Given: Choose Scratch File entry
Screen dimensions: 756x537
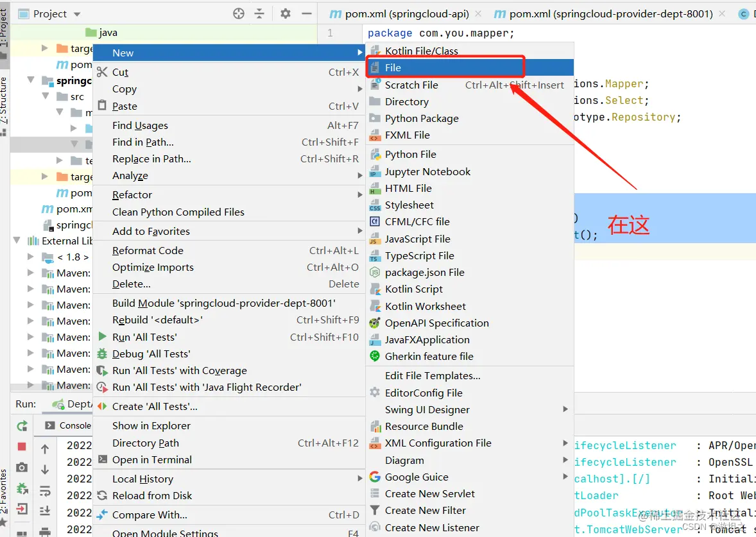Looking at the screenshot, I should [x=470, y=85].
